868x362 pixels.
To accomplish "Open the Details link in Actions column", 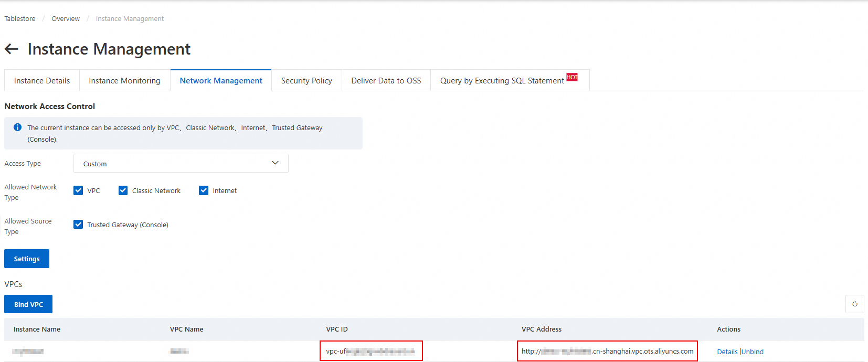I will point(727,352).
